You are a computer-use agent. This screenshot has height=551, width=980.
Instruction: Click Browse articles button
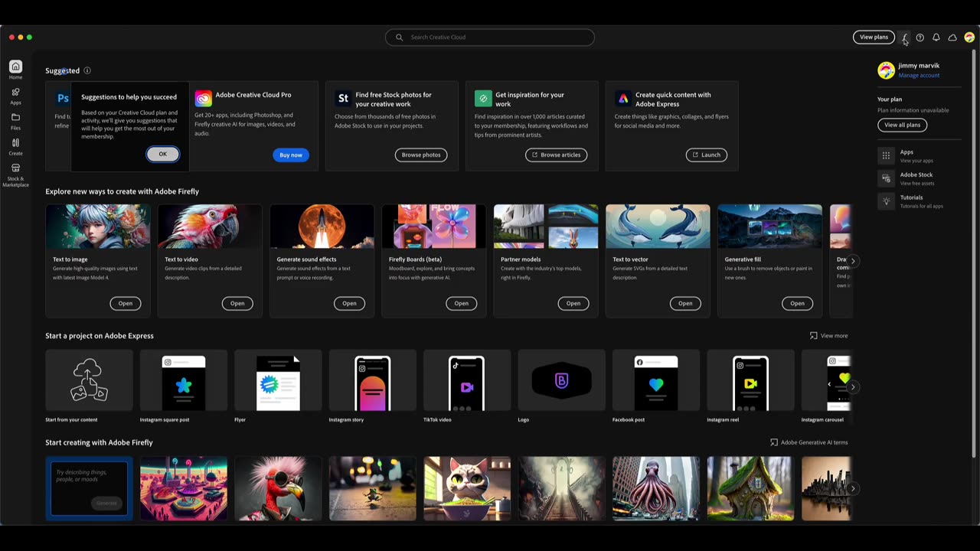[x=556, y=155]
